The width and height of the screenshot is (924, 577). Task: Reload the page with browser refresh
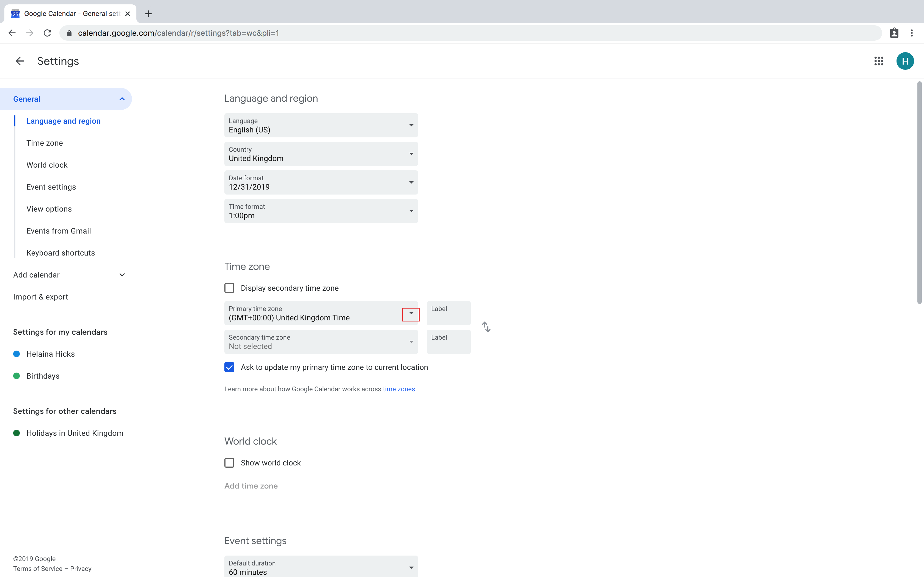[x=47, y=33]
